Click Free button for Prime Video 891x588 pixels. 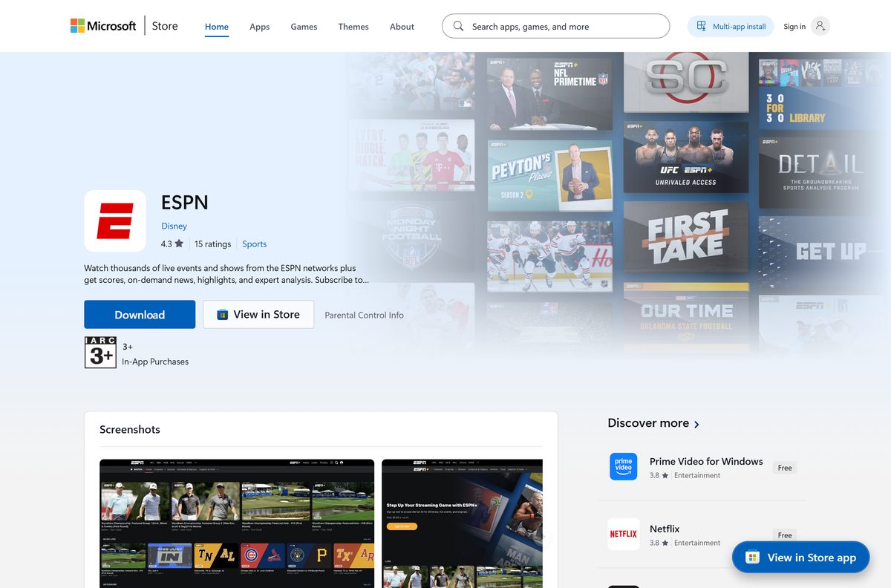[785, 468]
